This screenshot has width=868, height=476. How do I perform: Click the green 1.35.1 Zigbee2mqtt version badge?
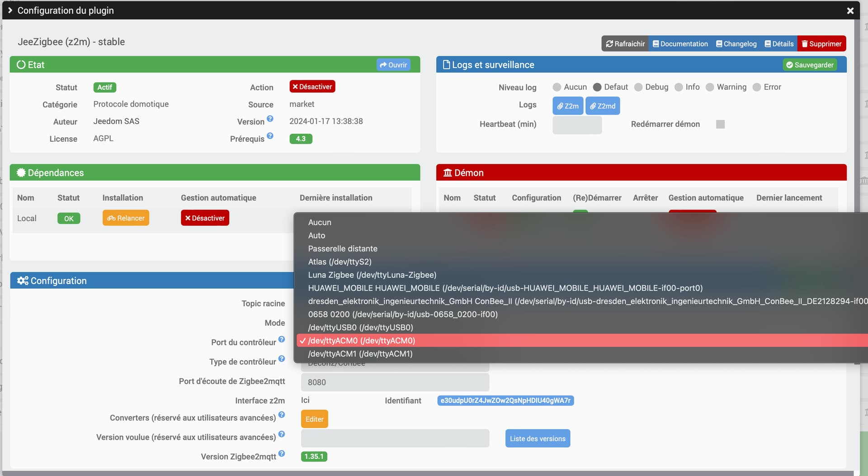point(314,457)
